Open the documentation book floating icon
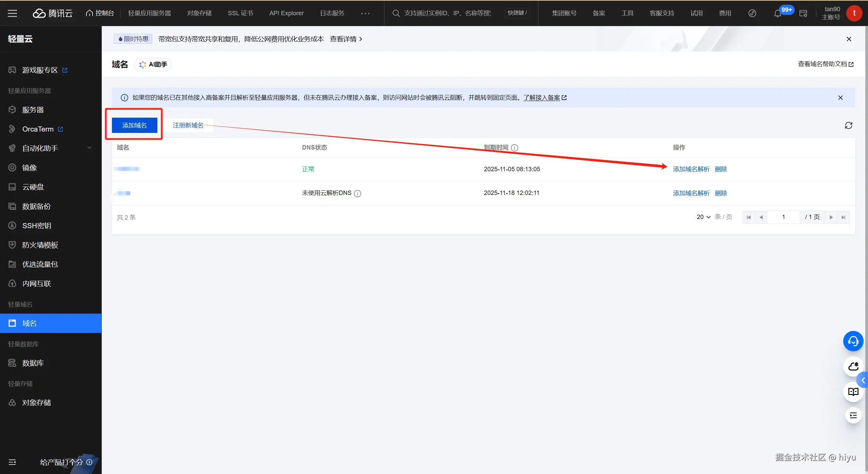Viewport: 868px width, 474px height. [853, 392]
